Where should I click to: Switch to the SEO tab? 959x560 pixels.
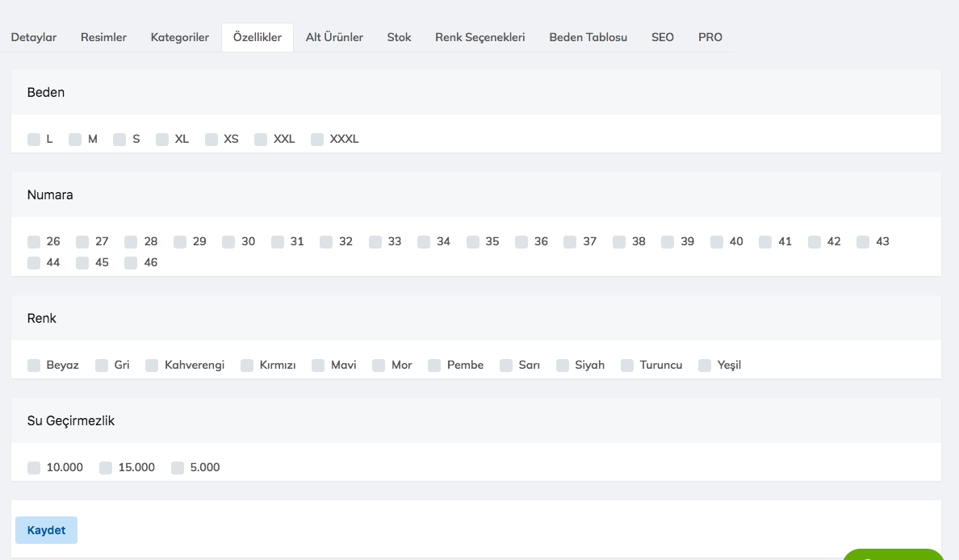click(x=662, y=37)
